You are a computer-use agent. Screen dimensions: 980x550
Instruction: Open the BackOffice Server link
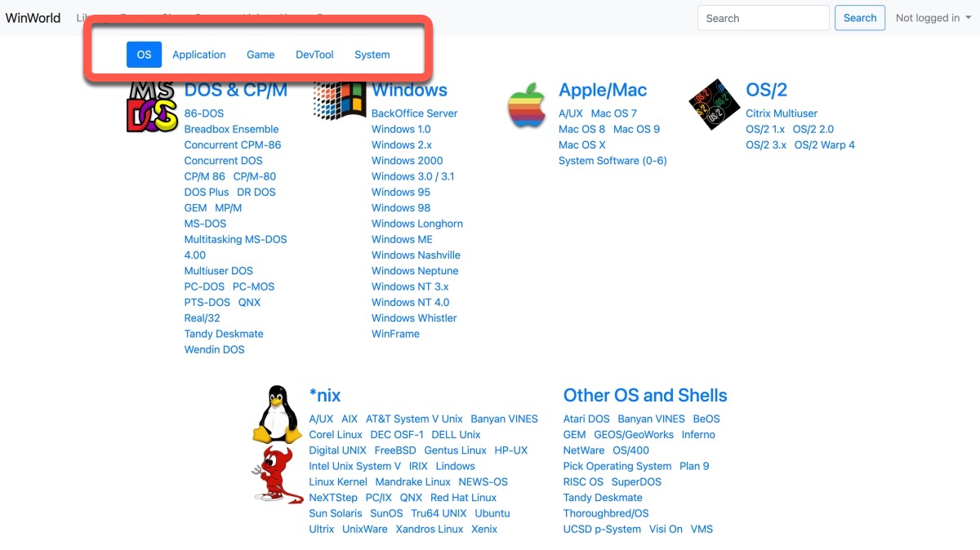pyautogui.click(x=415, y=113)
